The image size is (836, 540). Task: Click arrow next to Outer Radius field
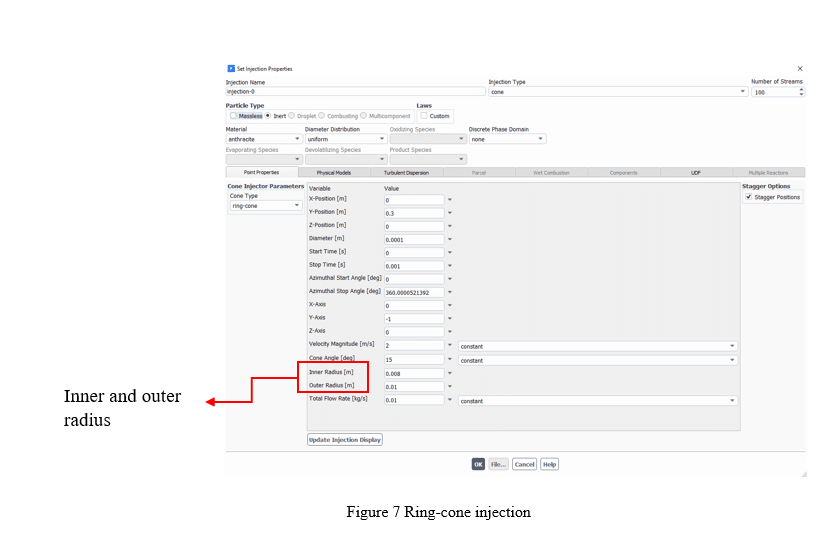[x=450, y=386]
